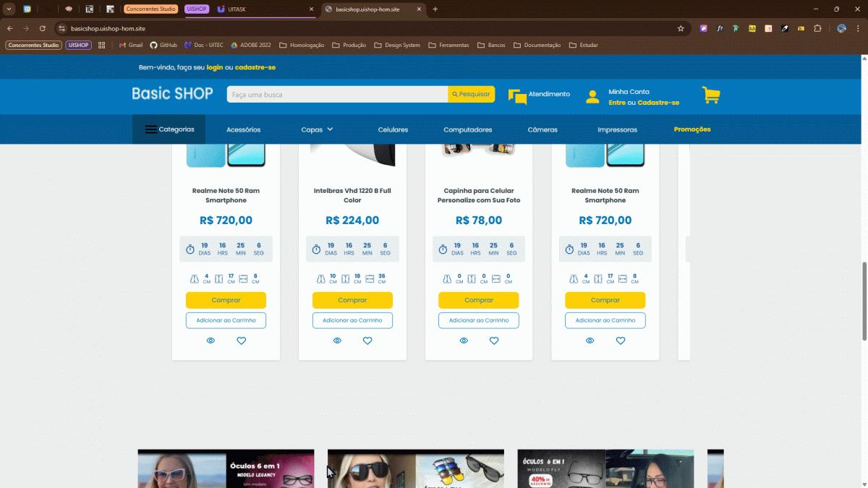The image size is (868, 488).
Task: Add Capinha para Celular to wishlist heart
Action: pos(494,341)
